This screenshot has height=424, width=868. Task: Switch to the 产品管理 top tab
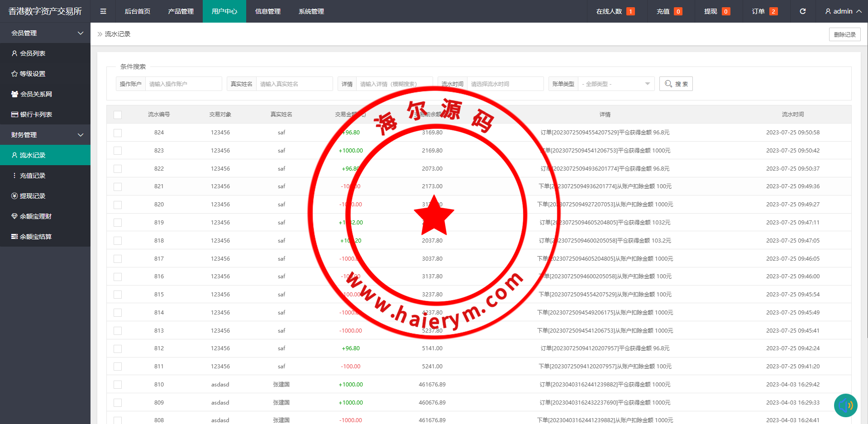click(181, 11)
